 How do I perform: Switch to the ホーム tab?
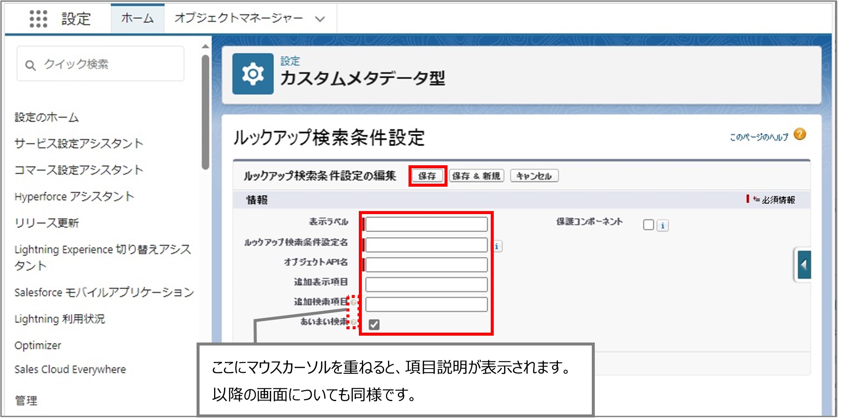[137, 18]
